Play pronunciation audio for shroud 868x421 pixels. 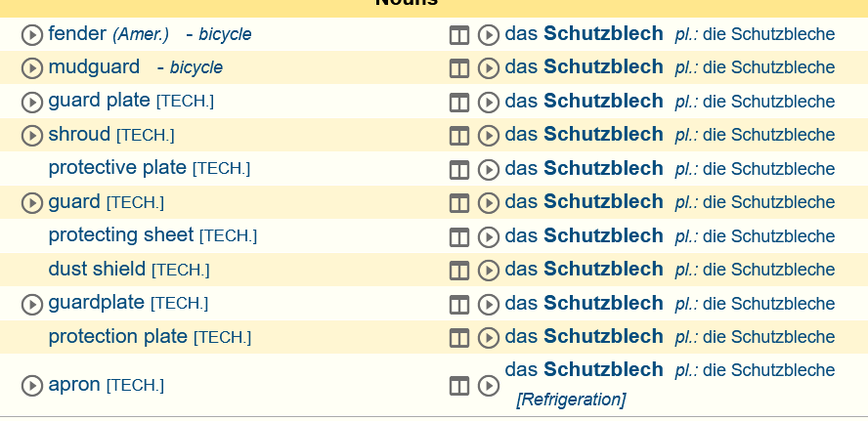pyautogui.click(x=32, y=136)
